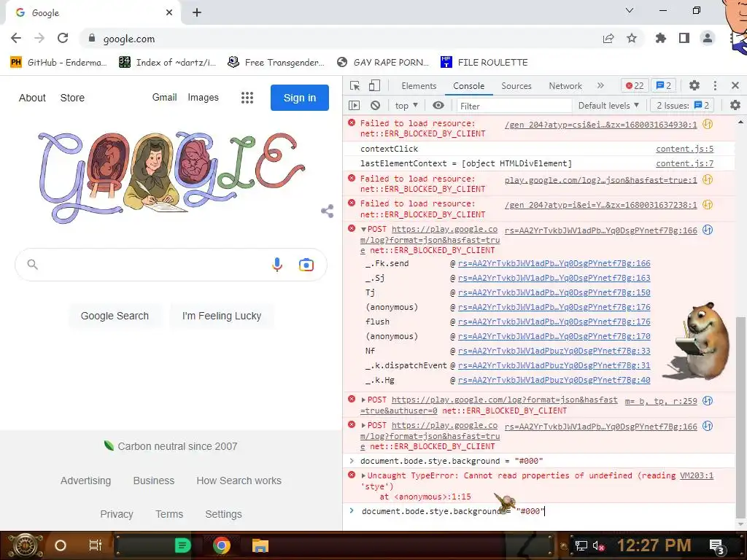747x560 pixels.
Task: Open the top context selector dropdown
Action: tap(406, 106)
